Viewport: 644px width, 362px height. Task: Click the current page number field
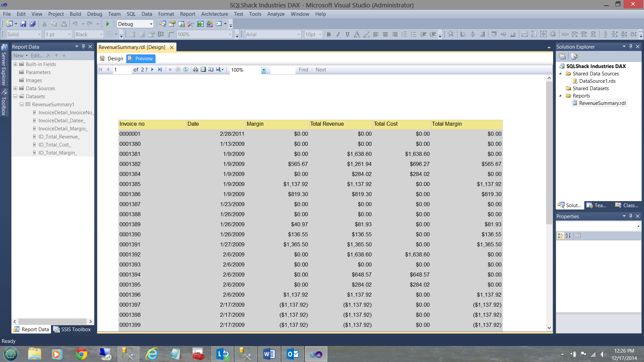pyautogui.click(x=121, y=69)
